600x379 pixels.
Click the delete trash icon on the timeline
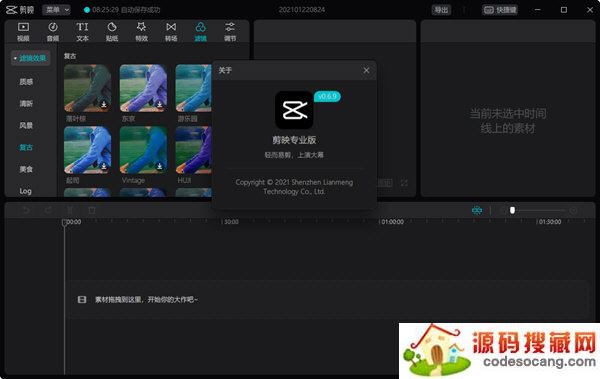click(92, 210)
